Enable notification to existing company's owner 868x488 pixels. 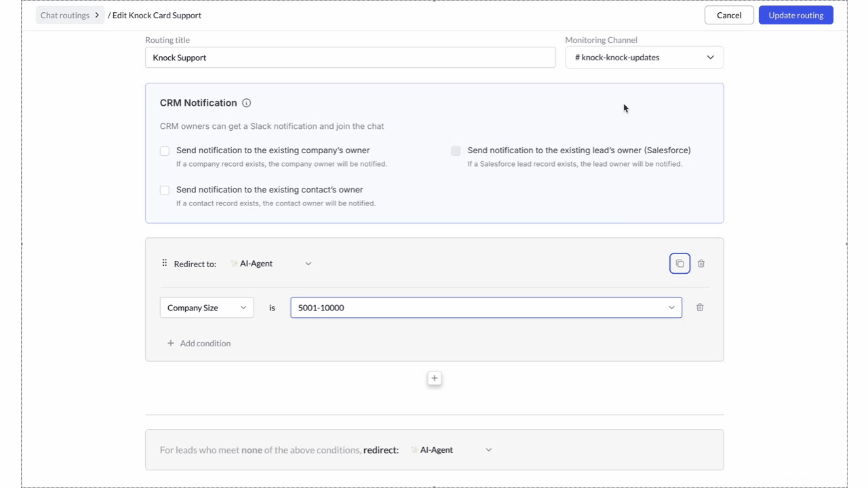point(165,151)
